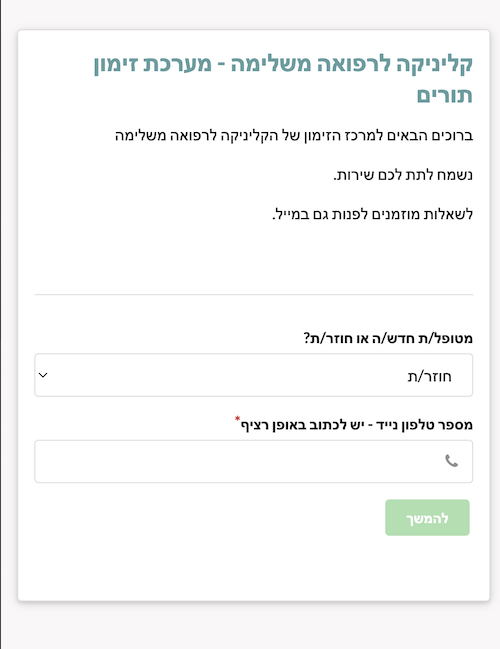Viewport: 500px width, 649px height.
Task: Click the "לשאלות מוזמנים לפנות גם במייל" line
Action: coord(373,214)
